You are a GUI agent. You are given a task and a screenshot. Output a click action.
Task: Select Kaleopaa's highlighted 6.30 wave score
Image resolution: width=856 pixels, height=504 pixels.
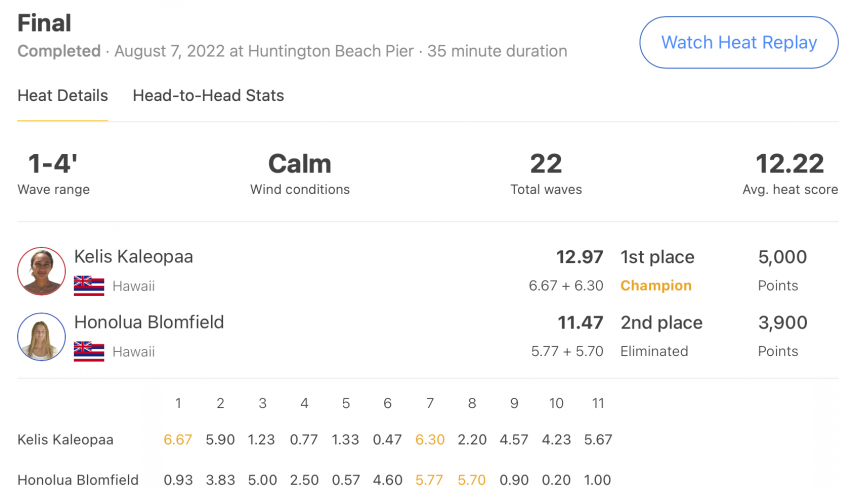430,440
